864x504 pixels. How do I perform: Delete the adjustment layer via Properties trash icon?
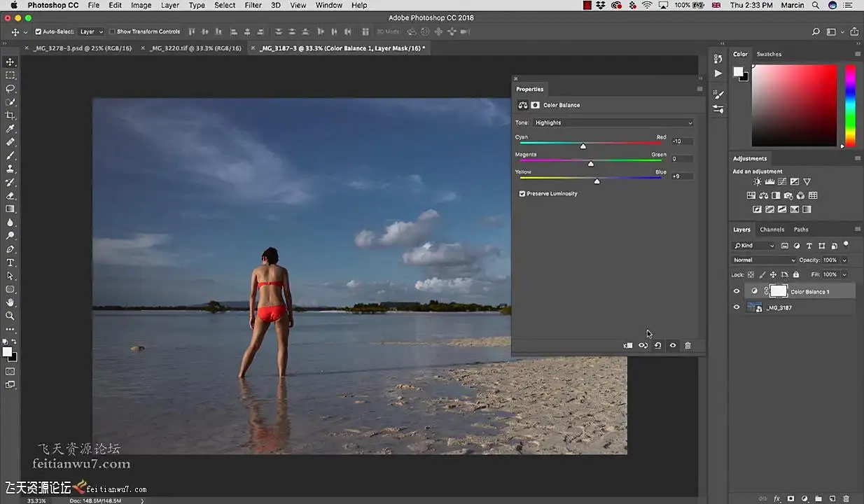[688, 346]
